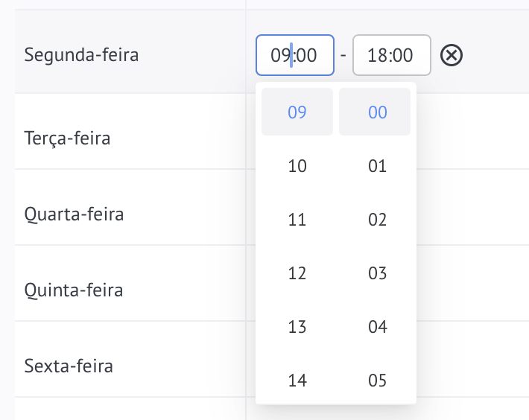The height and width of the screenshot is (420, 529).
Task: Select hour 11 in time picker
Action: tap(297, 220)
